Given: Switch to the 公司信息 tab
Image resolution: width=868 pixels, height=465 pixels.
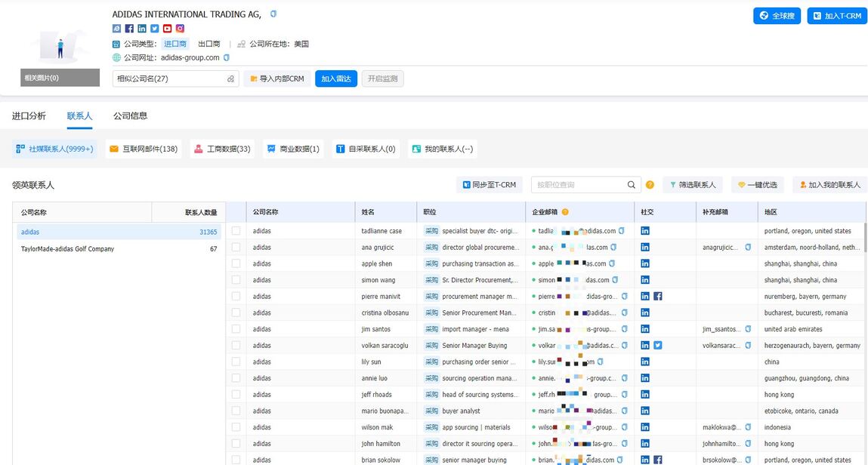Looking at the screenshot, I should coord(130,115).
